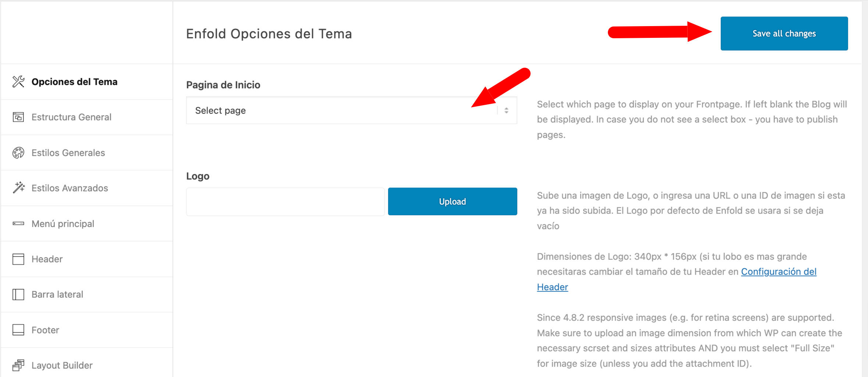Click the Footer panel icon
The image size is (868, 377).
coord(18,330)
